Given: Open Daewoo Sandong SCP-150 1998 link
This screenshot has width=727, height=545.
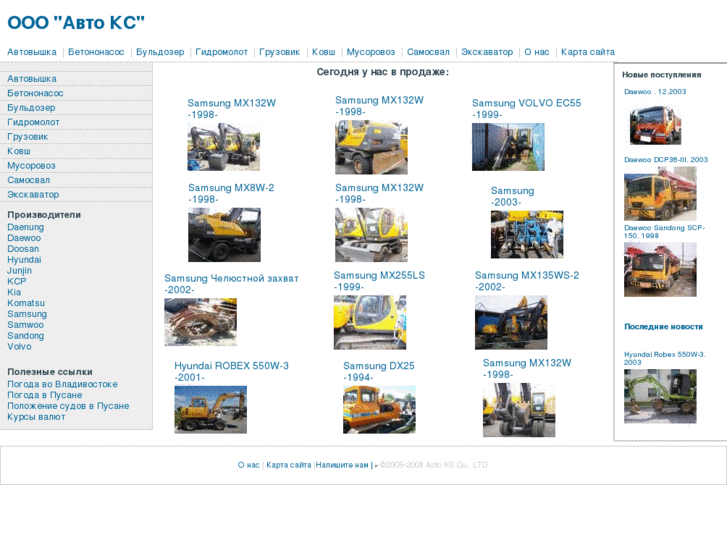Looking at the screenshot, I should (x=664, y=231).
